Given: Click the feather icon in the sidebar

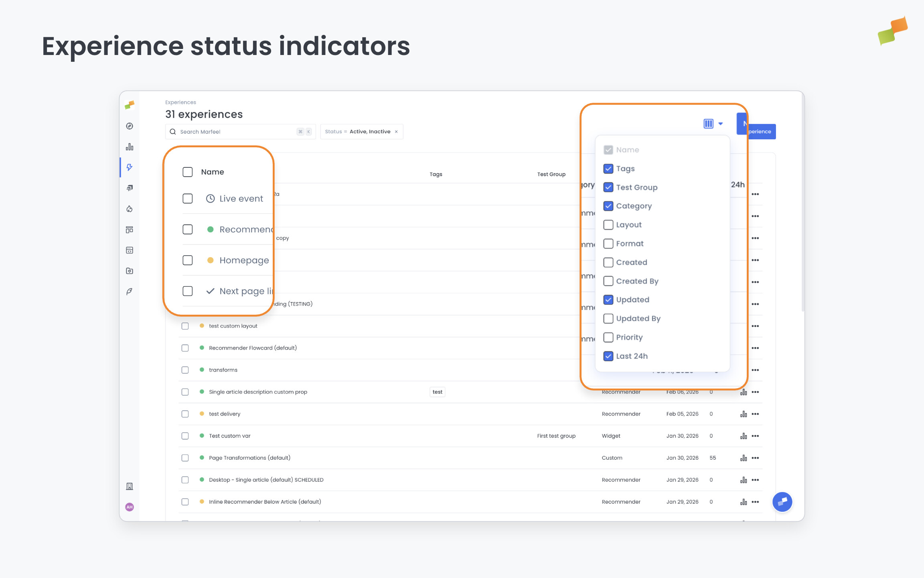Looking at the screenshot, I should pos(130,291).
